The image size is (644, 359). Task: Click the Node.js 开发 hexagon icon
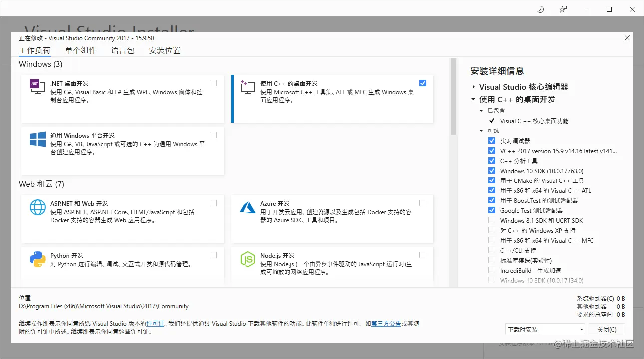[247, 260]
